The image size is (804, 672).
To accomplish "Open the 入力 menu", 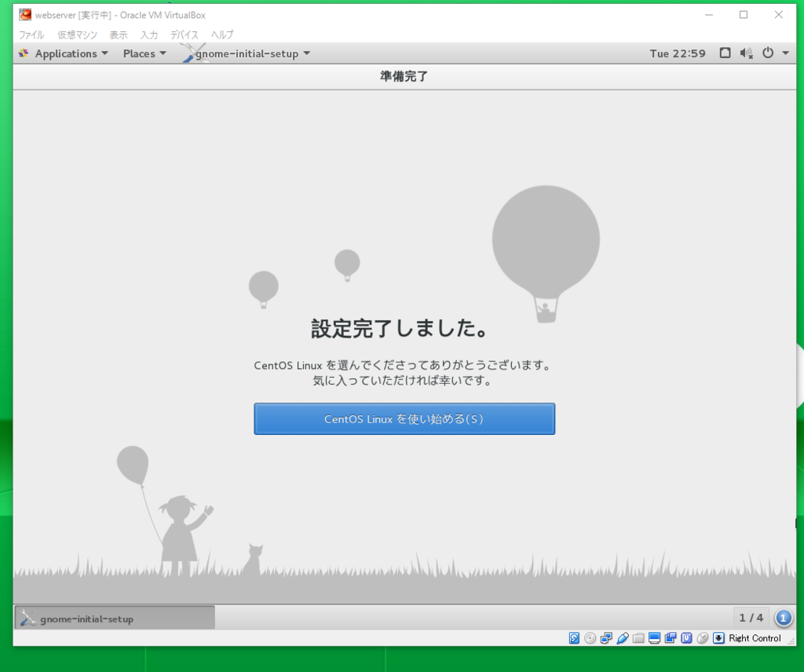I will click(x=149, y=35).
